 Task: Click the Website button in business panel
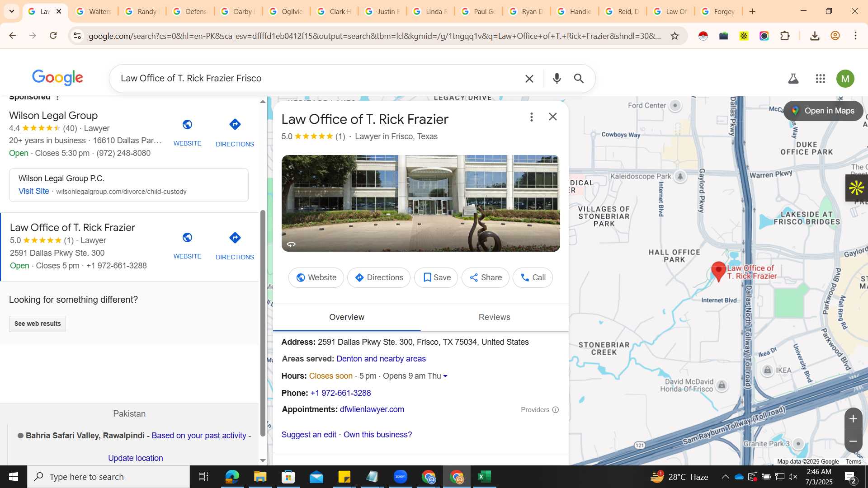click(x=316, y=277)
